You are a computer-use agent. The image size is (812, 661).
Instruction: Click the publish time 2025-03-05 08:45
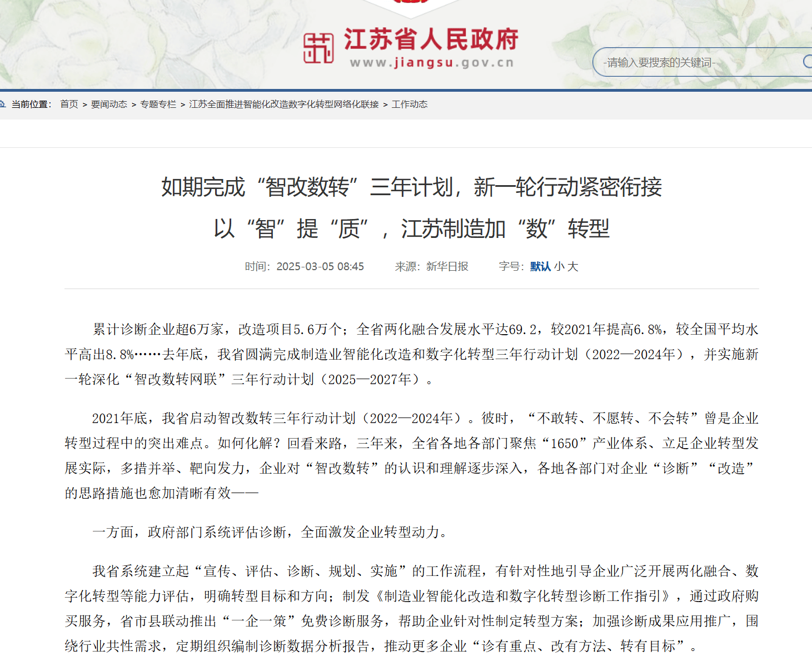coord(320,266)
